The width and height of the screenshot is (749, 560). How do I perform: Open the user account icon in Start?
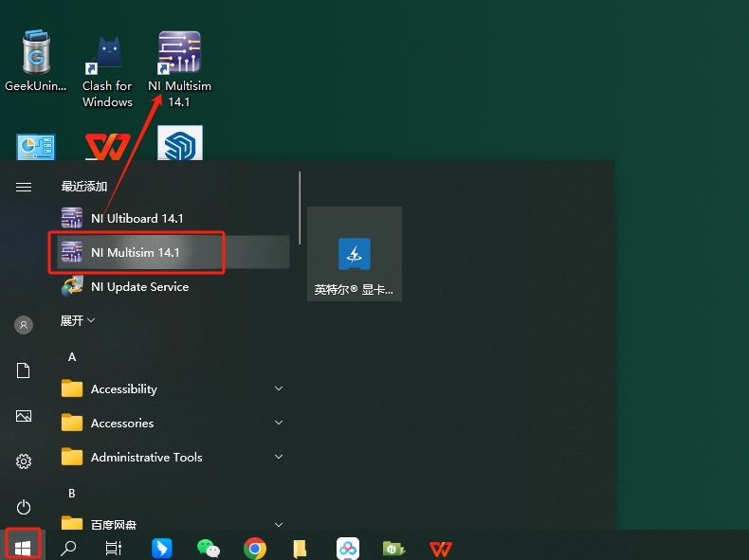coord(24,325)
